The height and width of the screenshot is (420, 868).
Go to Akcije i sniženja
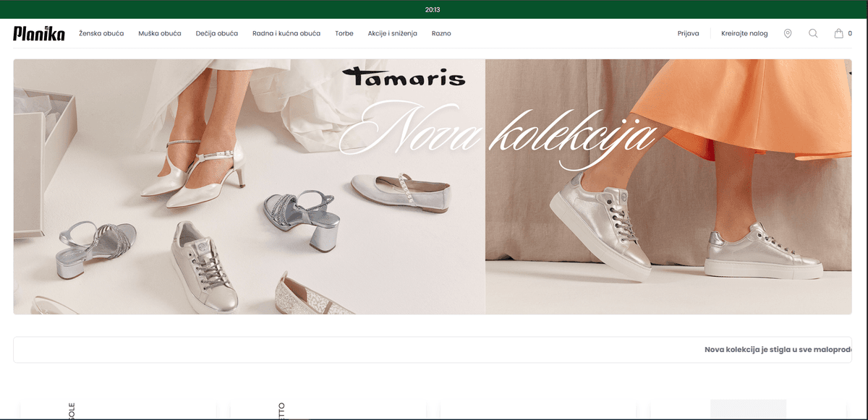tap(392, 33)
